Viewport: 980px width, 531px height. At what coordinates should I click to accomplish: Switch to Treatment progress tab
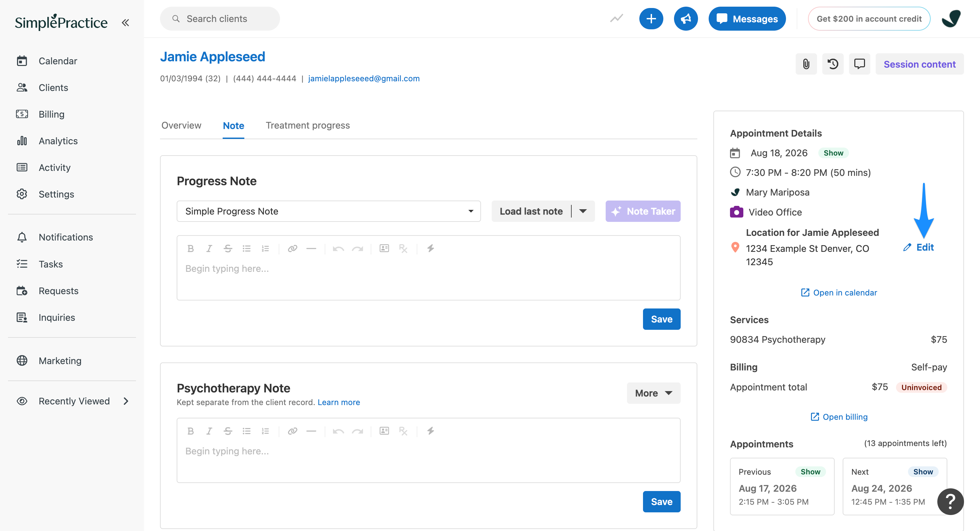[x=307, y=126]
